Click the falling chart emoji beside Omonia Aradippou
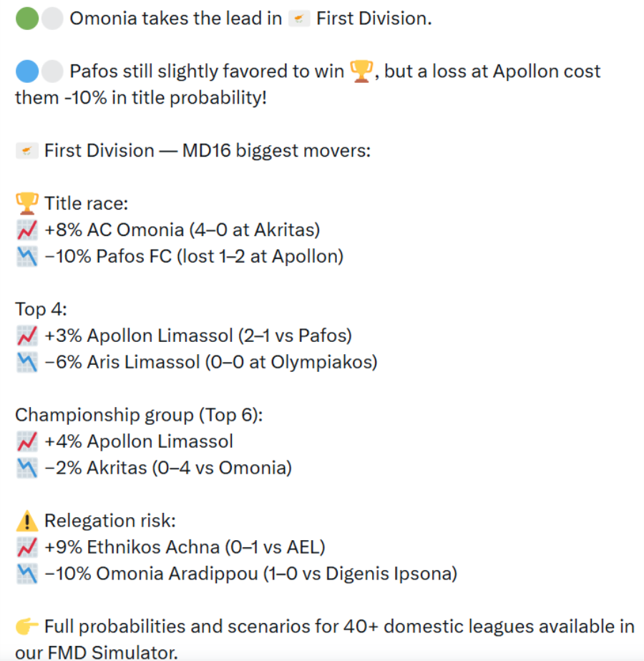The image size is (644, 661). point(26,574)
